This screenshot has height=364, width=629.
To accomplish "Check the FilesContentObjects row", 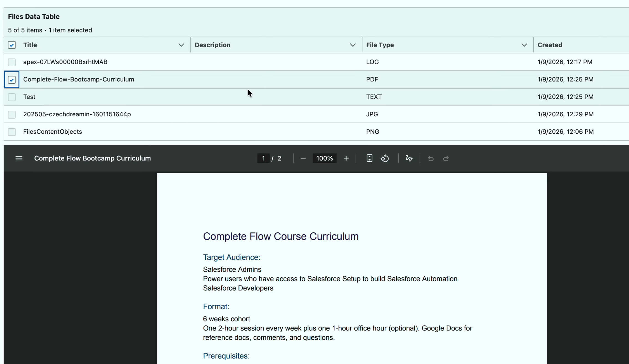I will tap(12, 132).
